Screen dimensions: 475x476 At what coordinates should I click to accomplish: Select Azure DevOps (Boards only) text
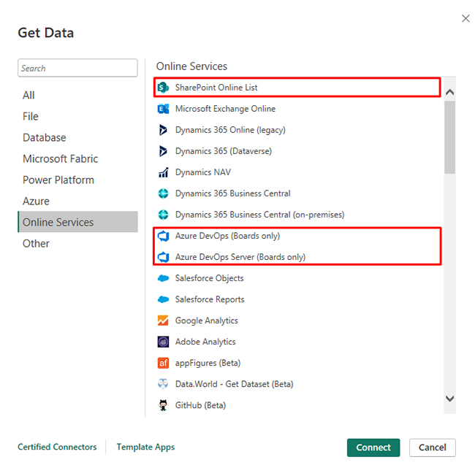[227, 236]
